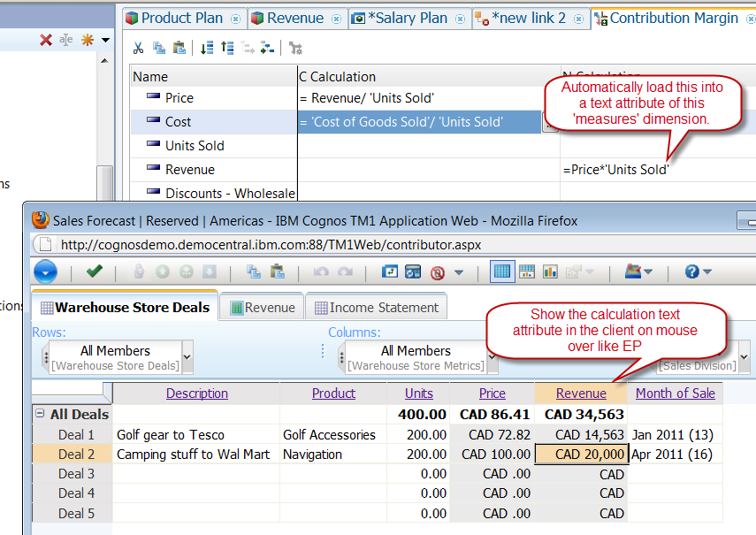Click the swap rows and columns icon
This screenshot has height=535, width=756.
[390, 271]
